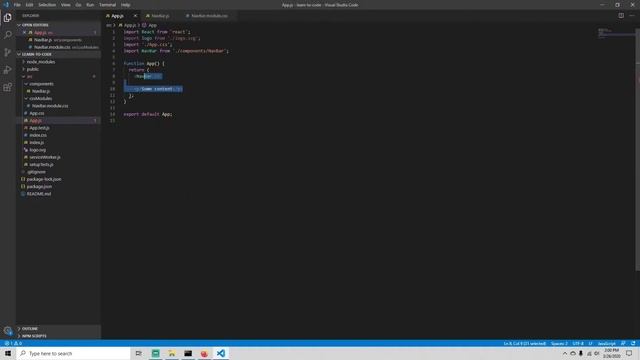Open the green app on the taskbar
The image size is (640, 360).
point(156,353)
